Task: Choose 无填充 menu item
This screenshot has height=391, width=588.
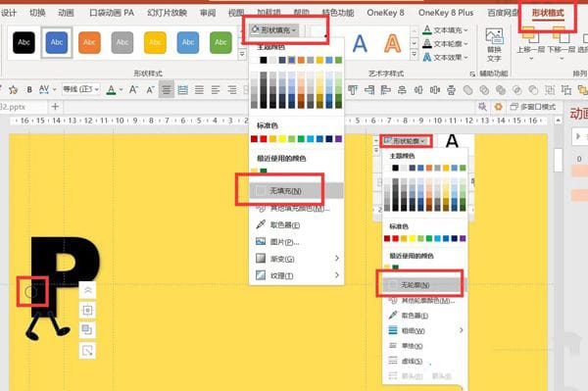Action: (x=296, y=191)
